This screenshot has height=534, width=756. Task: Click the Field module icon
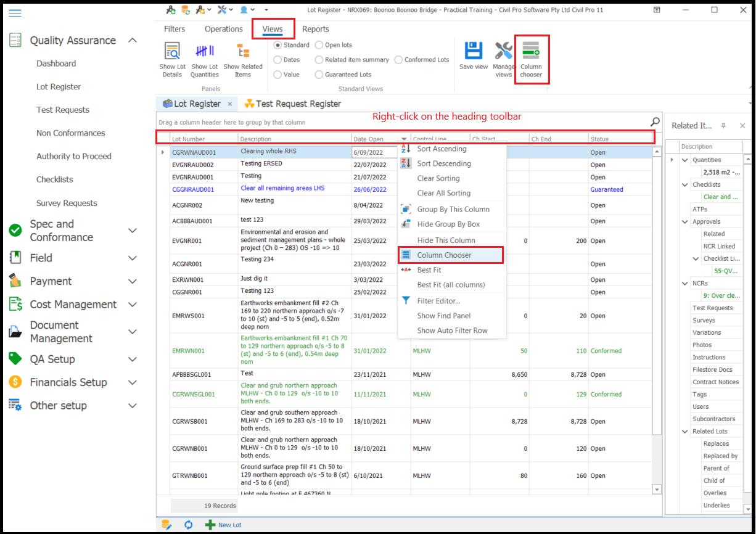click(x=15, y=258)
